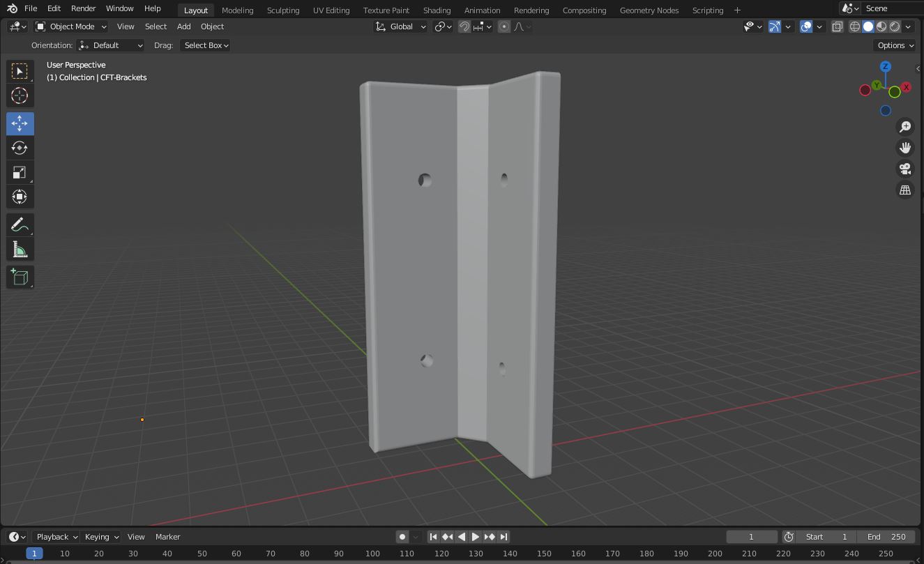The image size is (924, 564).
Task: Select the Scale tool
Action: tap(20, 172)
